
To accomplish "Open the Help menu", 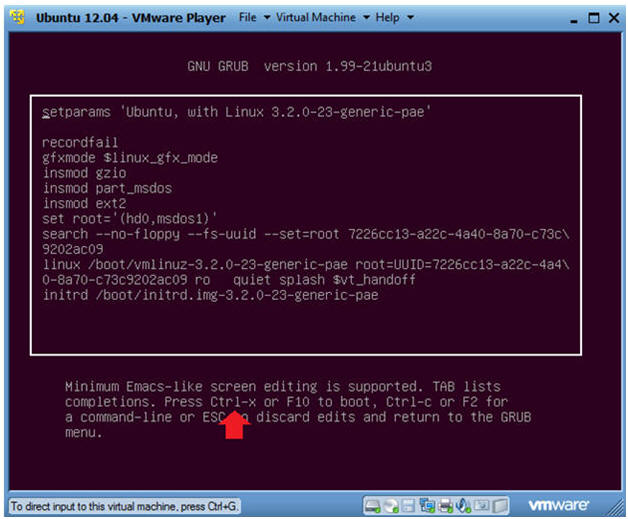I will coord(387,18).
